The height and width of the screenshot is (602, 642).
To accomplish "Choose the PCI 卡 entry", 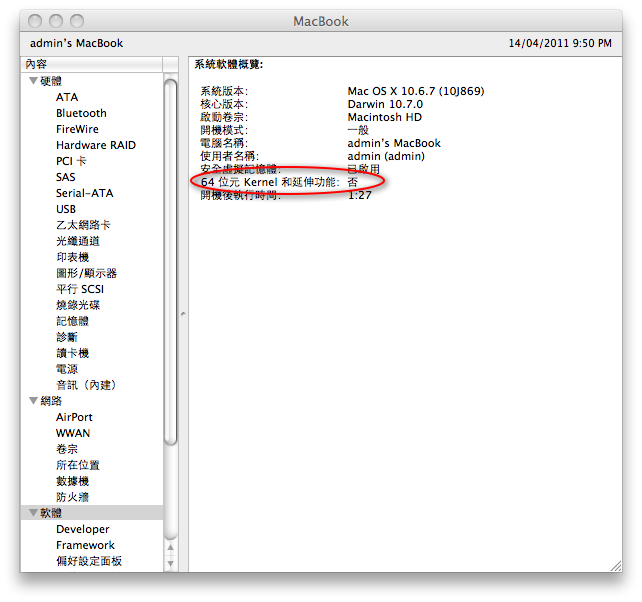I will pos(71,161).
